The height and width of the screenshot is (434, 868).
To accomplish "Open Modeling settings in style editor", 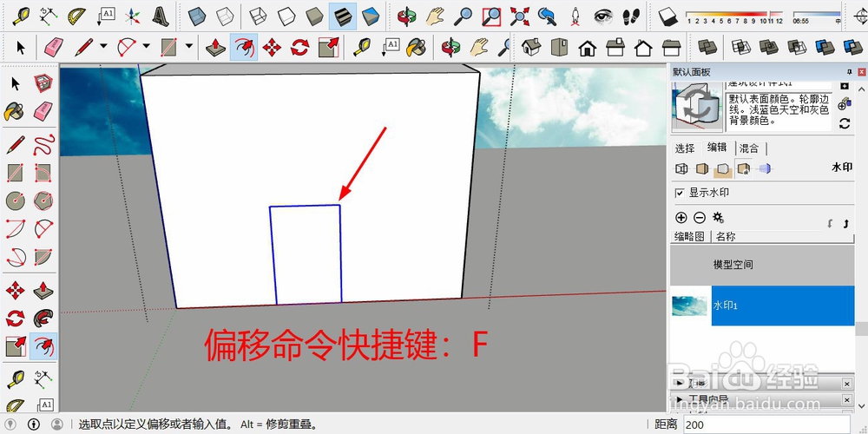I will click(765, 169).
